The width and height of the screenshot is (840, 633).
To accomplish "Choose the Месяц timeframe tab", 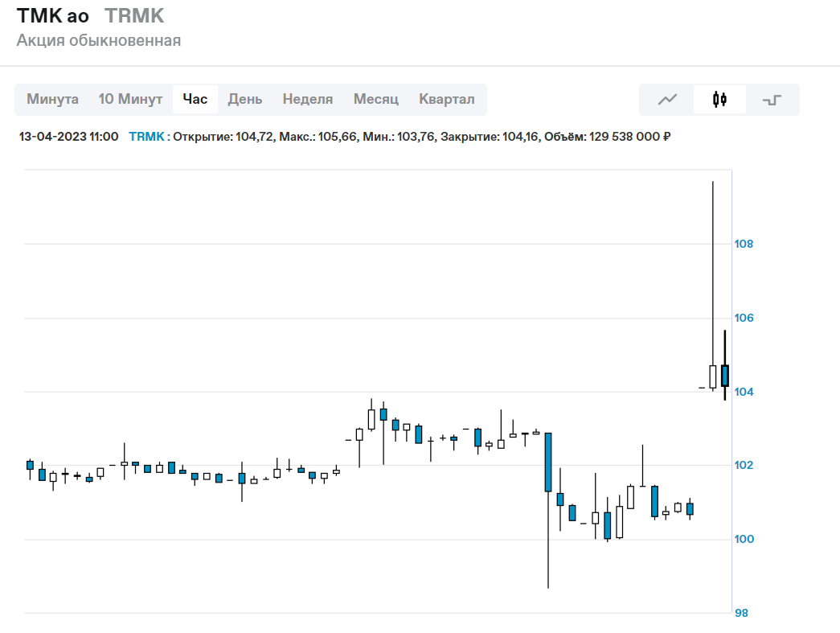I will (x=375, y=99).
